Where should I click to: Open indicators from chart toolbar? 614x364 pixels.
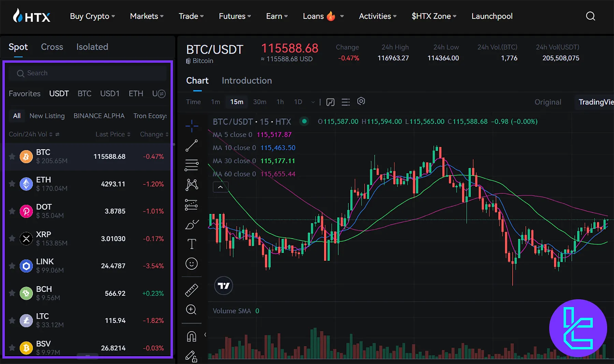[x=330, y=102]
